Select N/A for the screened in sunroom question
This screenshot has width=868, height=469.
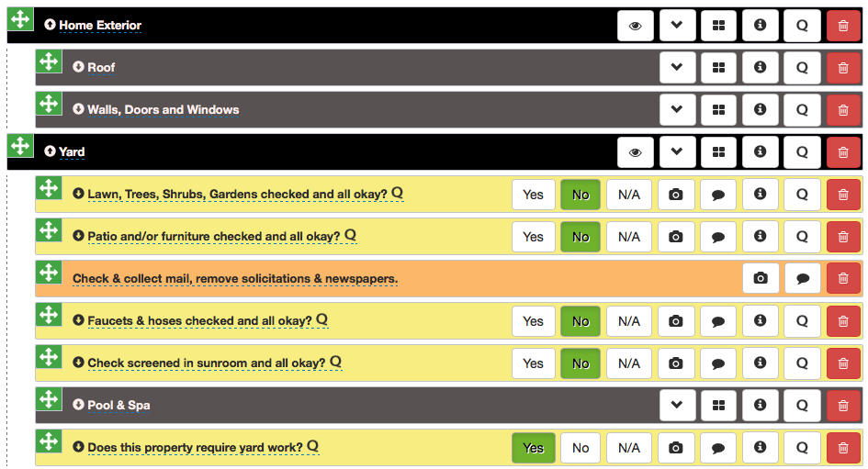coord(629,363)
